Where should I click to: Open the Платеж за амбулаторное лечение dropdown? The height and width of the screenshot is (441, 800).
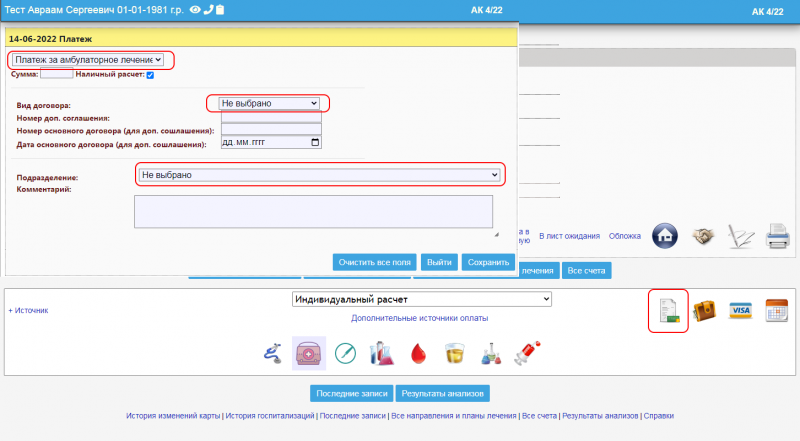(88, 60)
